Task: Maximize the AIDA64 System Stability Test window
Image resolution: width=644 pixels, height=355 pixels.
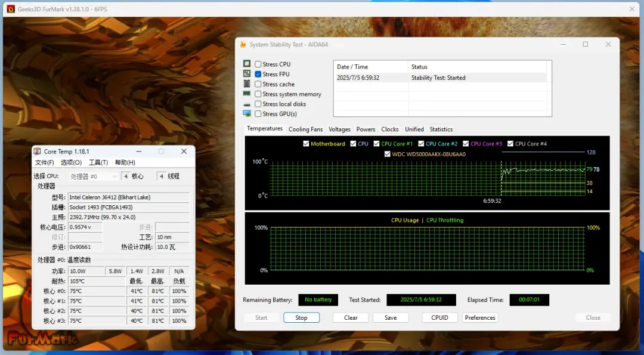Action: point(586,44)
